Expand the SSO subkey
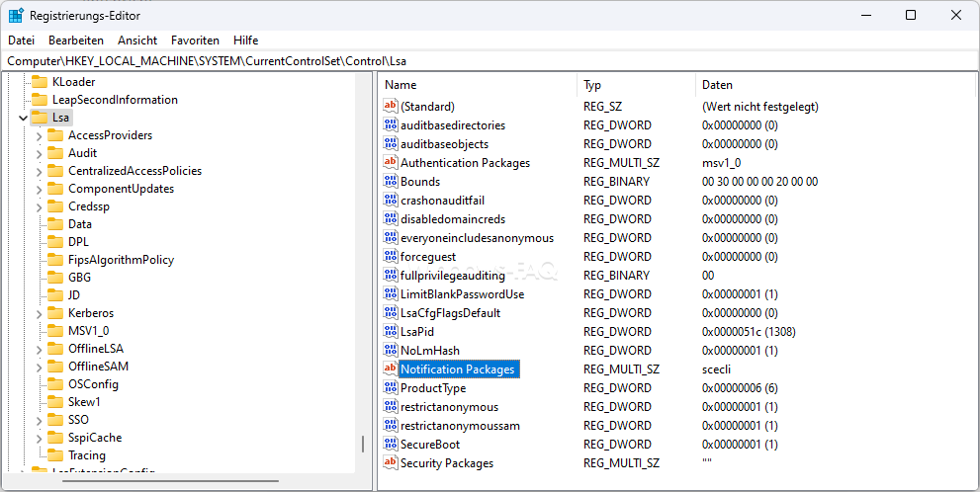This screenshot has height=492, width=980. coord(40,420)
